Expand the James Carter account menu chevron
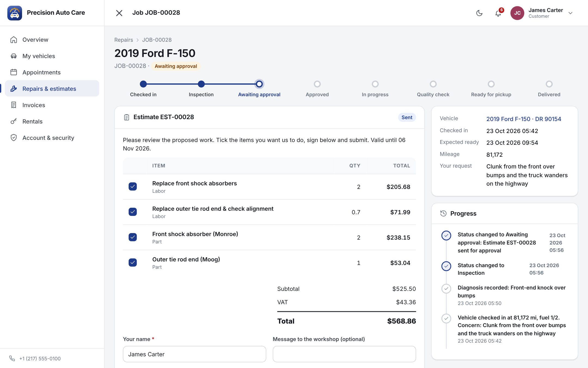This screenshot has height=368, width=588. coord(571,13)
